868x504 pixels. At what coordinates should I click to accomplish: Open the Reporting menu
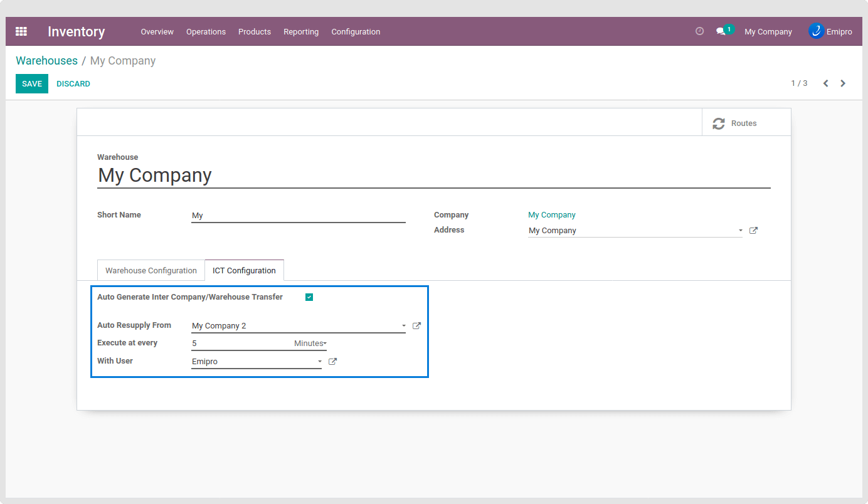[301, 32]
